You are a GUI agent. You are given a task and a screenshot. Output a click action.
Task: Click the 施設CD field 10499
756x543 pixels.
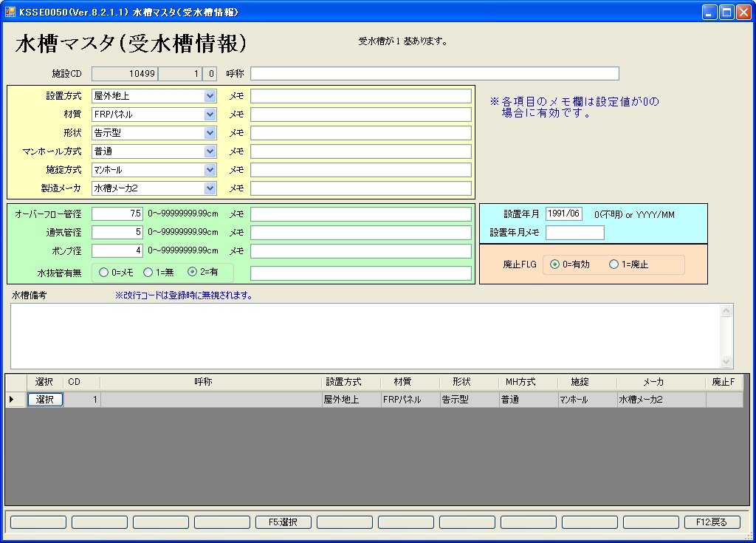(124, 73)
